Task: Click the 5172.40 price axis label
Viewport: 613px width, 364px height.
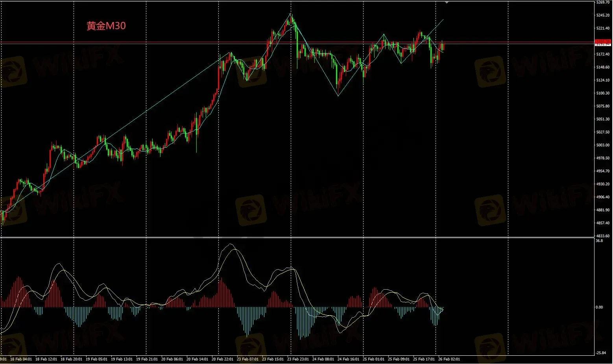Action: pyautogui.click(x=603, y=54)
